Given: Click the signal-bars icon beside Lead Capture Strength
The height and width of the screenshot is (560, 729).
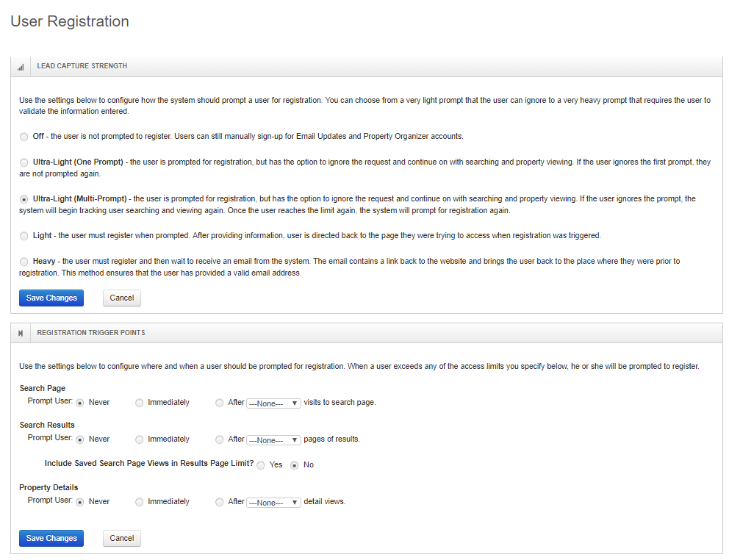Looking at the screenshot, I should [x=21, y=68].
